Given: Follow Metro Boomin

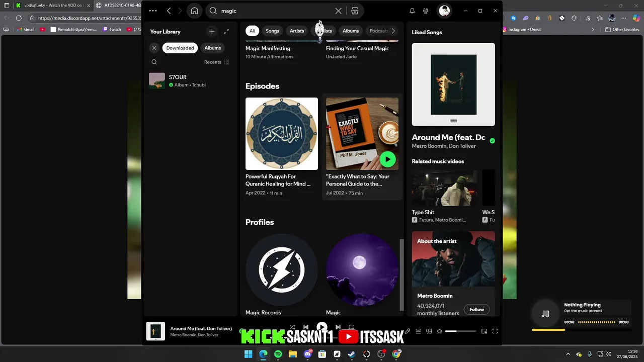Looking at the screenshot, I should click(x=476, y=310).
